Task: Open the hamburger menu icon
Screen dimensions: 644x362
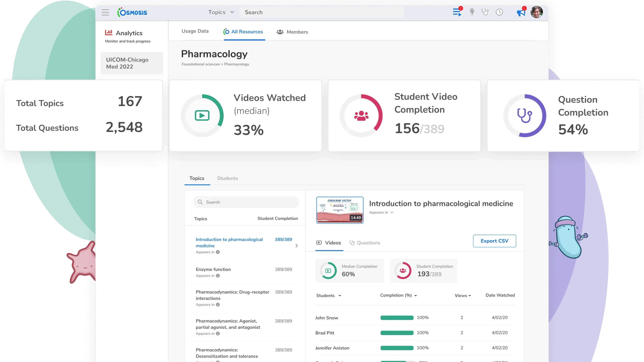Action: pyautogui.click(x=105, y=12)
